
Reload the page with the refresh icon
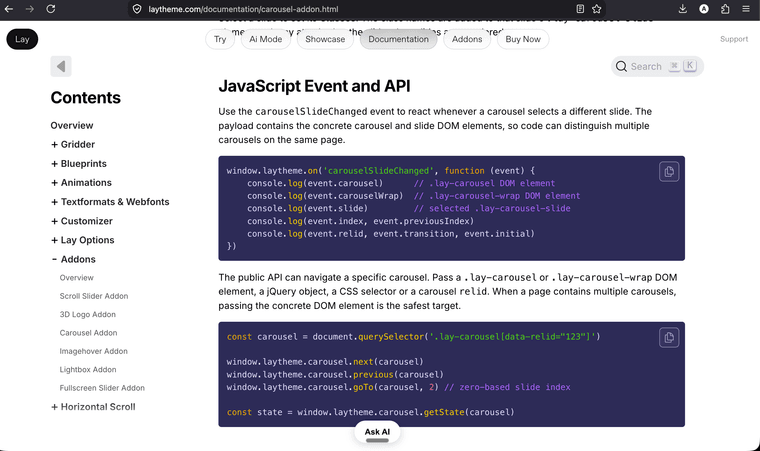point(50,9)
